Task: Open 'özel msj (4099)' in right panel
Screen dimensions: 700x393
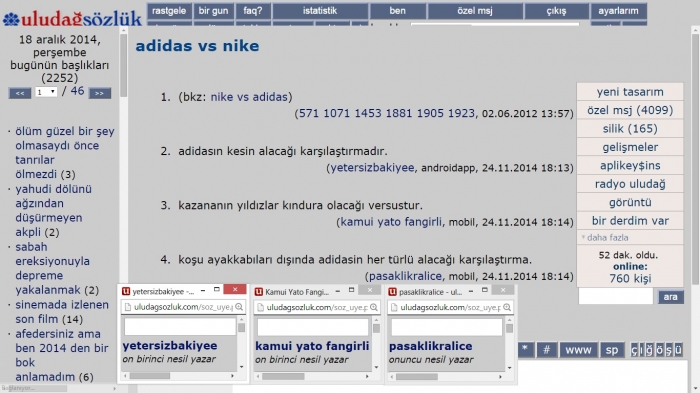Action: tap(630, 110)
